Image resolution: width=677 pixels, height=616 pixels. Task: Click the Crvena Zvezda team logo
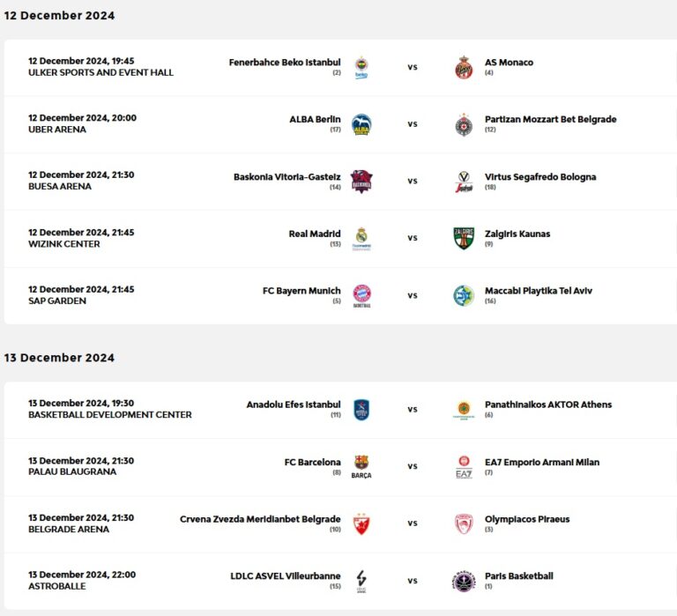pos(361,523)
